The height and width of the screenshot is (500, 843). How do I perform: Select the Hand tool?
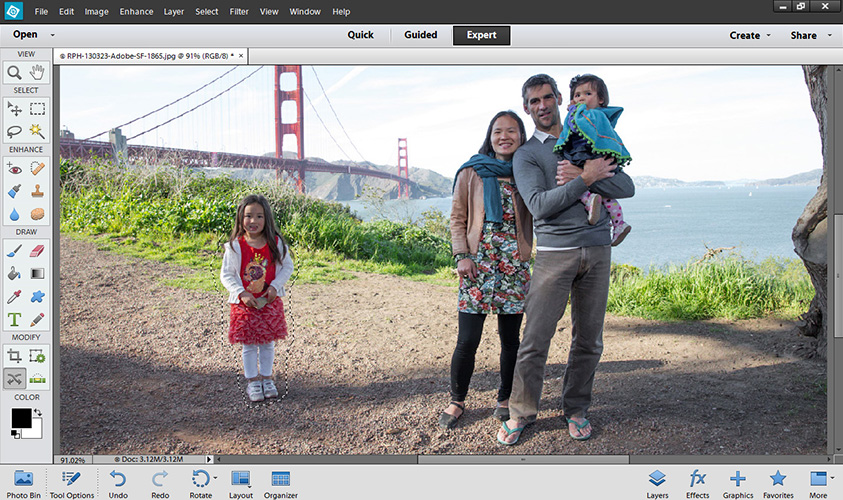click(x=37, y=72)
